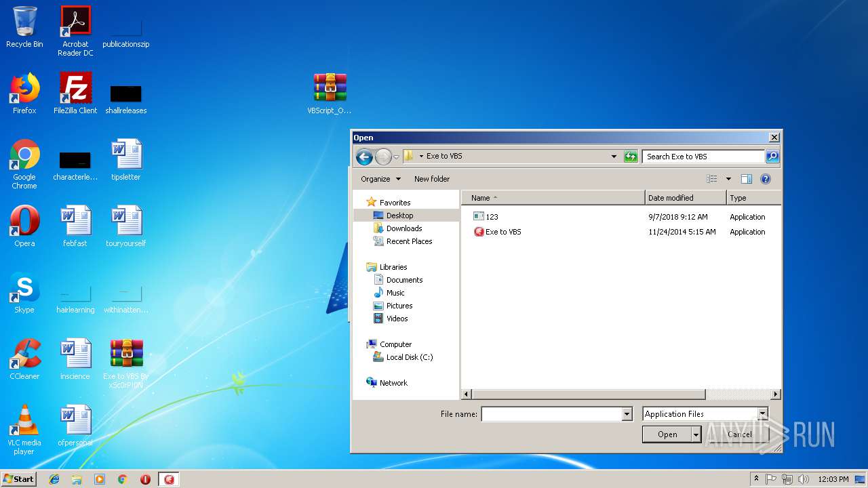
Task: Select the touryourself Word document
Action: (126, 226)
